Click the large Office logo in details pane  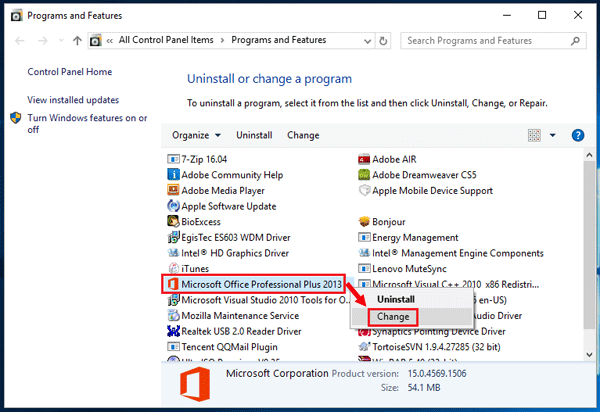(195, 384)
